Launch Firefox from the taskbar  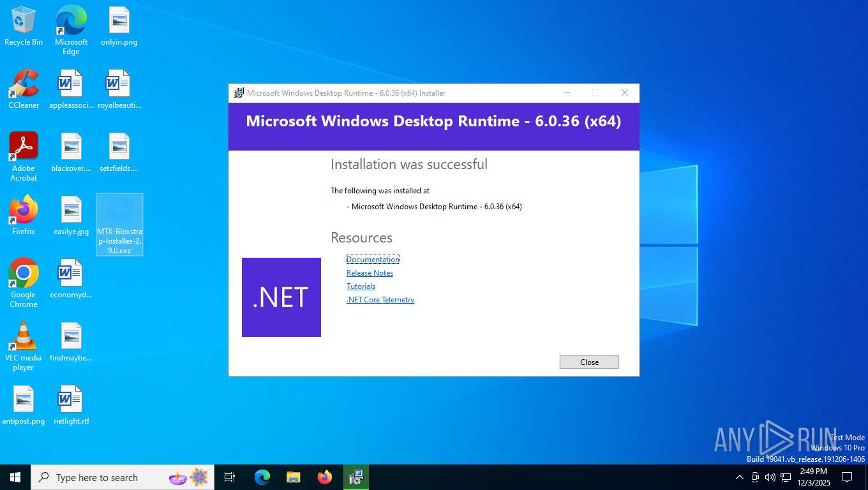325,477
